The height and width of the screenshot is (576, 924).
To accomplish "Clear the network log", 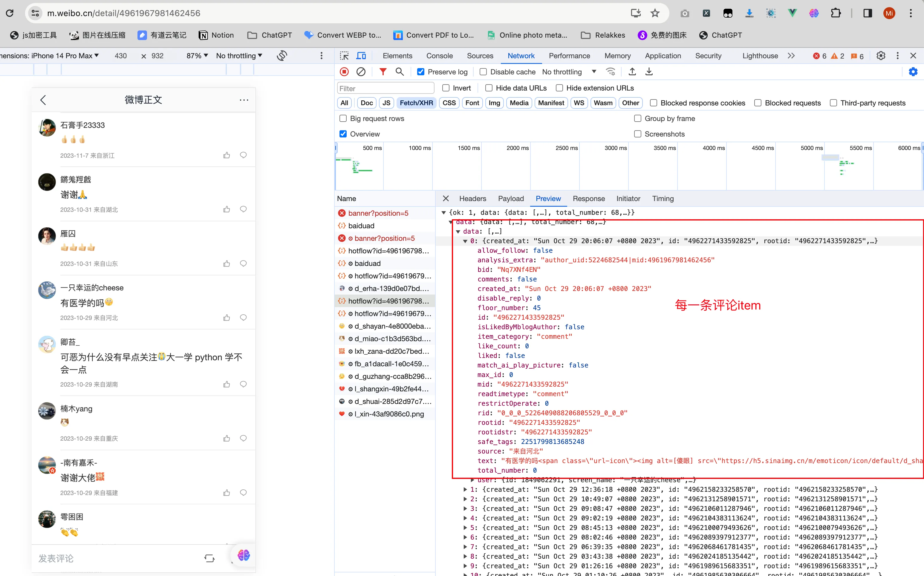I will tap(361, 72).
